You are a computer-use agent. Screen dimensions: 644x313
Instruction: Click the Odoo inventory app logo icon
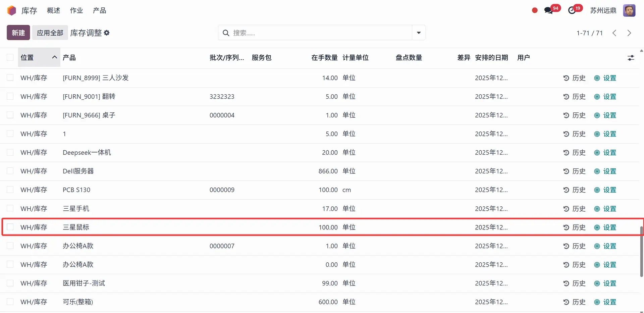click(x=11, y=10)
